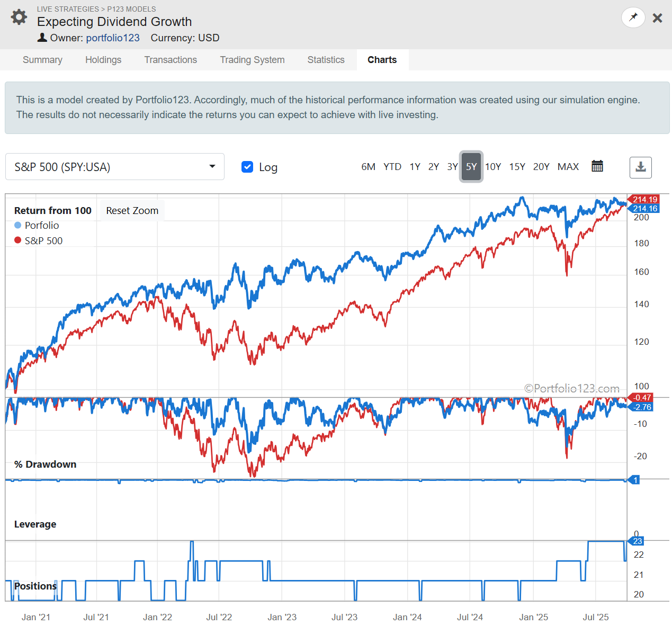
Task: Click the Positions chart value marker 23
Action: 637,541
